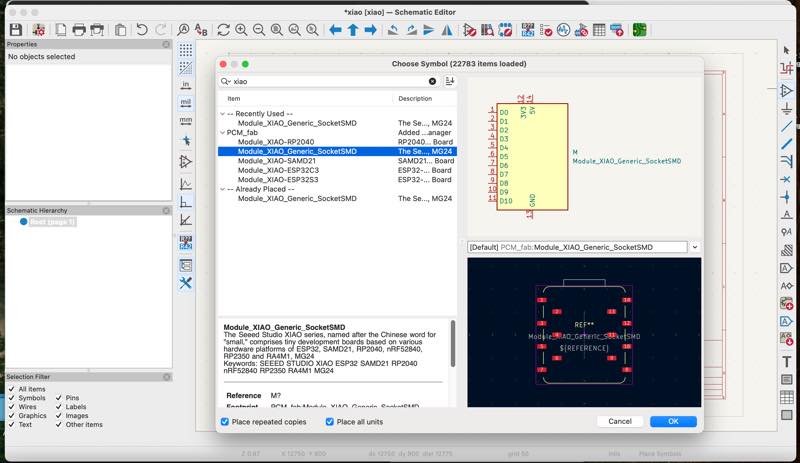Click the Undo arrow in the toolbar
The image size is (800, 463).
coord(143,30)
